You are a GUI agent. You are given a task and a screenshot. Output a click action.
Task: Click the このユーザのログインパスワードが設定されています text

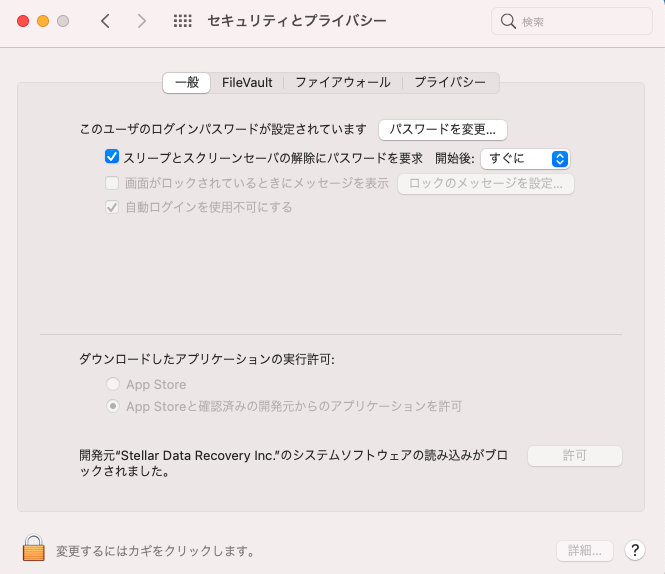[x=223, y=129]
